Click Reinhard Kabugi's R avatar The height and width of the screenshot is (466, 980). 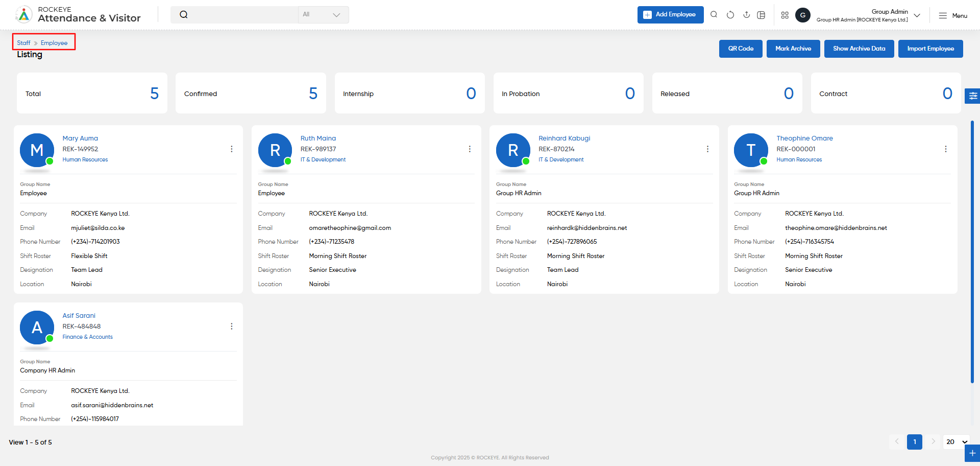coord(513,150)
